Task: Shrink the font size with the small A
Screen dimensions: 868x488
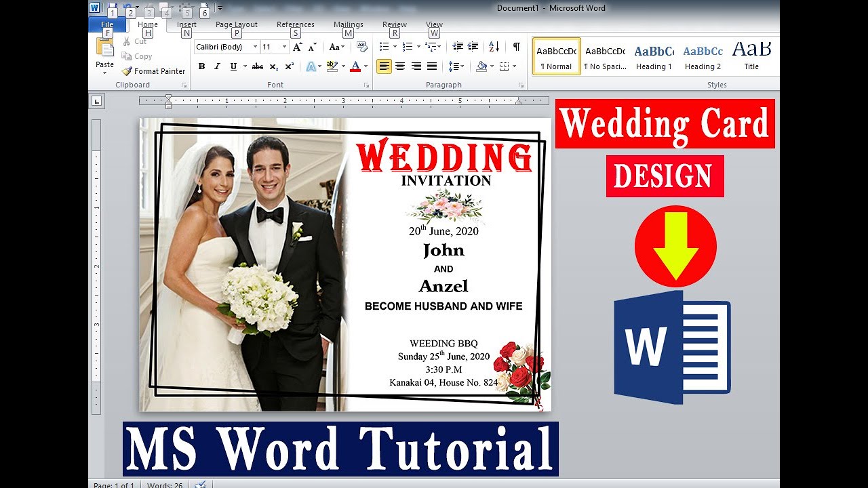Action: coord(313,47)
